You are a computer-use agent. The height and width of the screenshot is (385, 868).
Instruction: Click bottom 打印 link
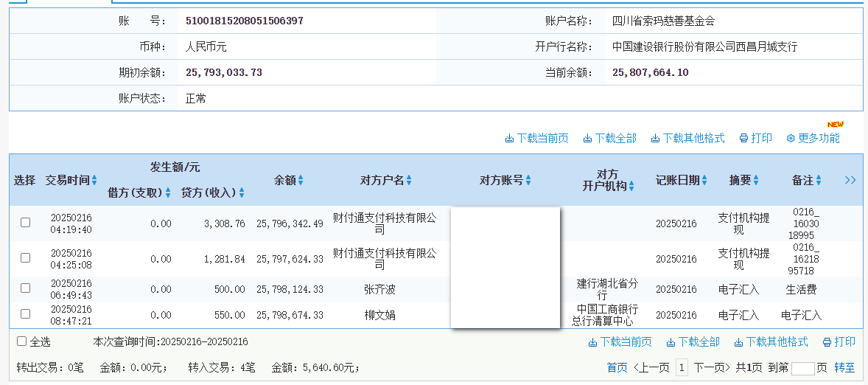pos(844,342)
